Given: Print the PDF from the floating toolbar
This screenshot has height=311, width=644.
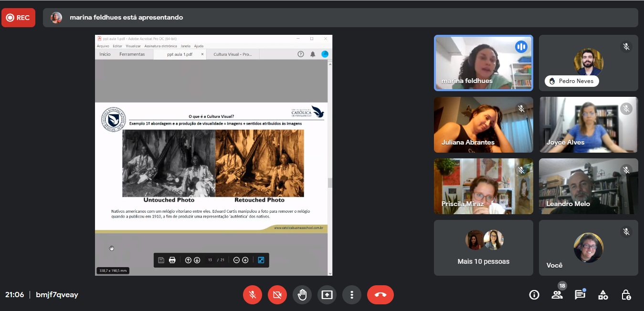Looking at the screenshot, I should [172, 260].
